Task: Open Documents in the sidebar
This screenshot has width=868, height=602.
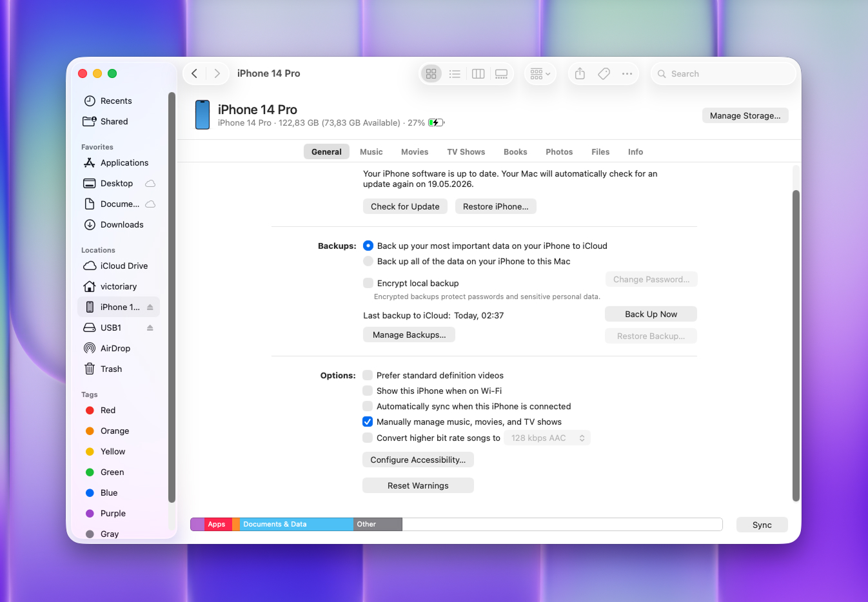Action: pos(119,204)
